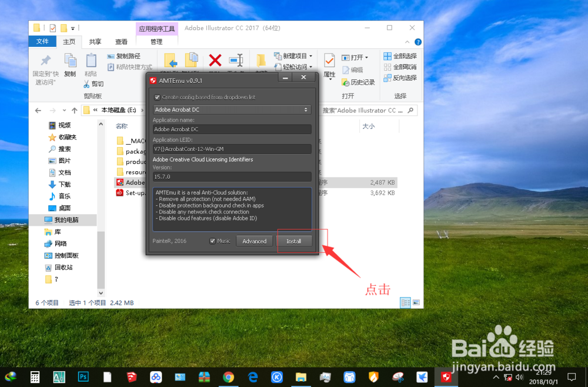Switch to large icons view in status bar

(416, 302)
